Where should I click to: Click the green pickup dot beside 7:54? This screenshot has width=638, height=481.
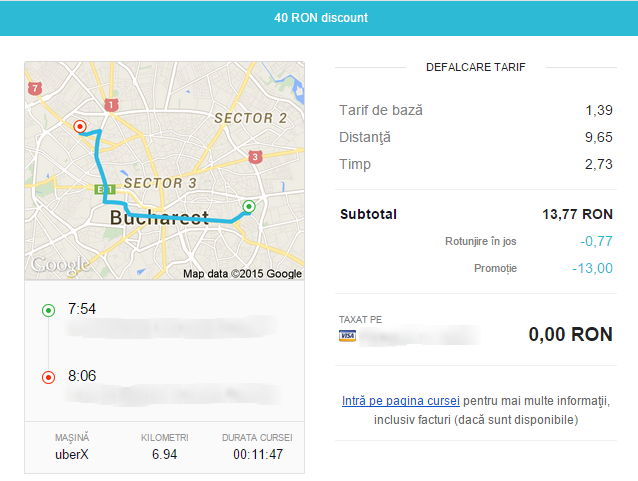pyautogui.click(x=48, y=310)
